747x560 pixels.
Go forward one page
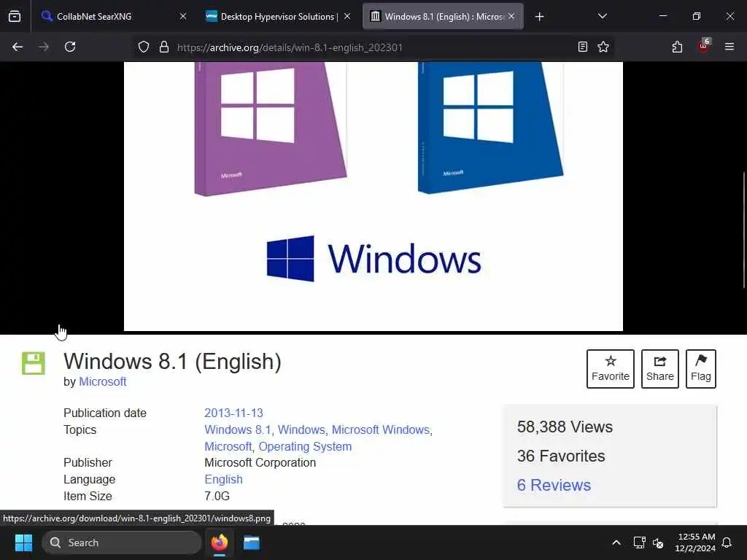44,47
